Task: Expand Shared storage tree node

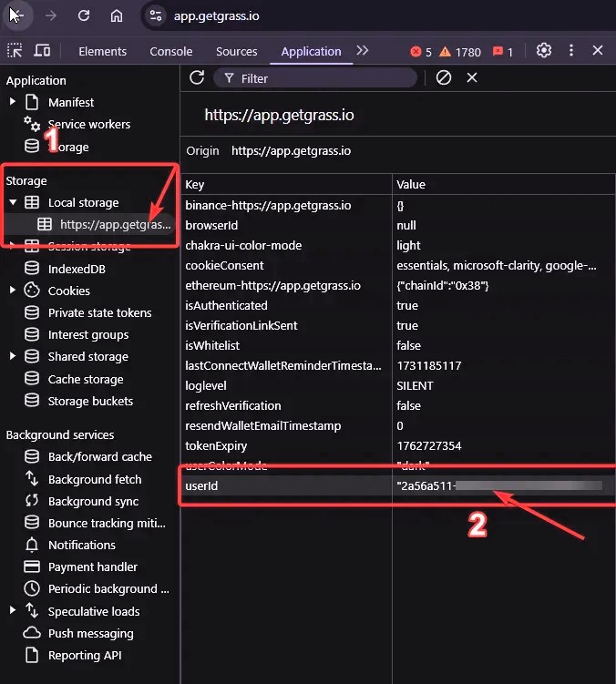Action: (13, 356)
